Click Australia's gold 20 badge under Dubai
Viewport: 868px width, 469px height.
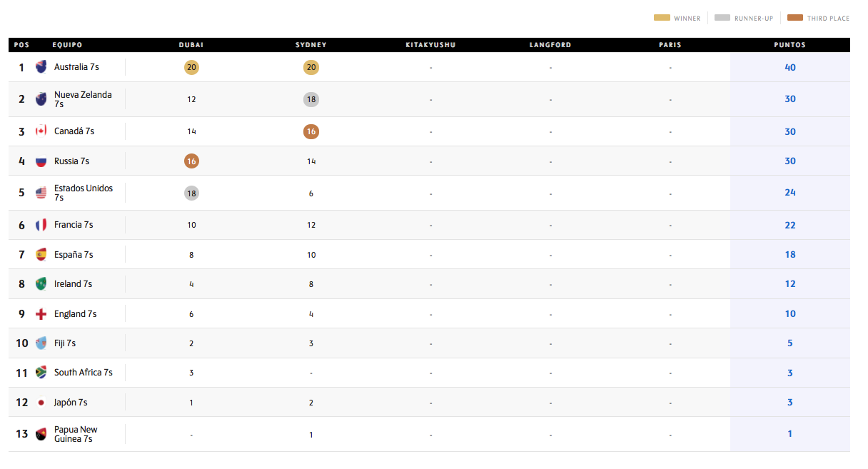point(191,68)
